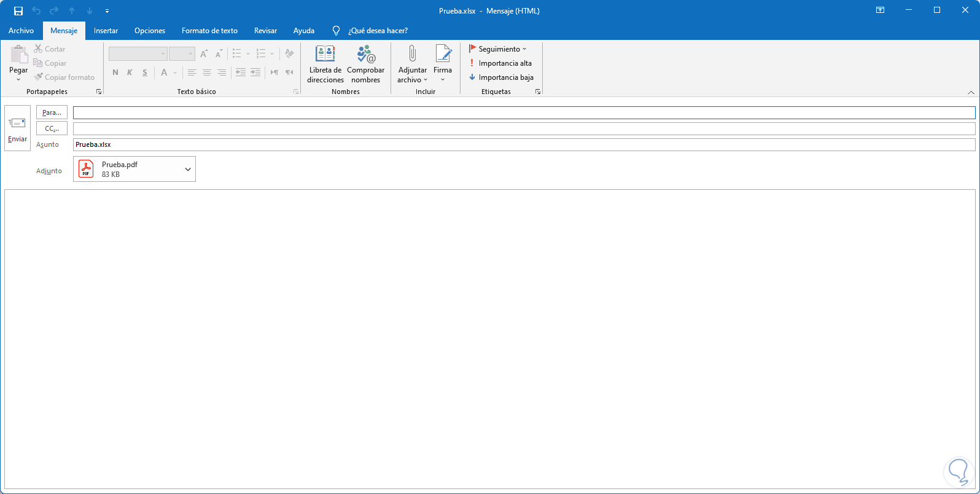Open the Archivo menu

point(21,31)
